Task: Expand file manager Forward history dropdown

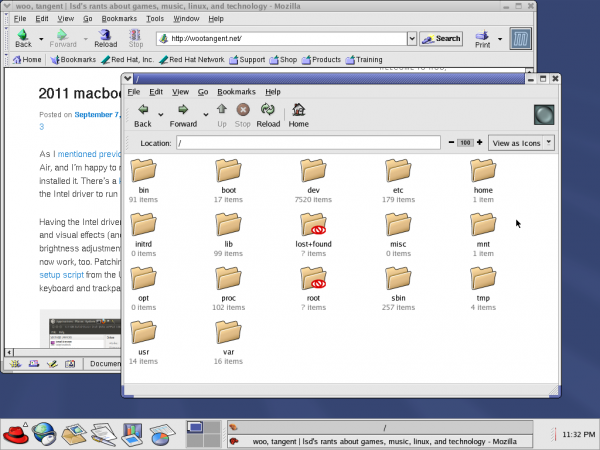Action: [x=205, y=114]
